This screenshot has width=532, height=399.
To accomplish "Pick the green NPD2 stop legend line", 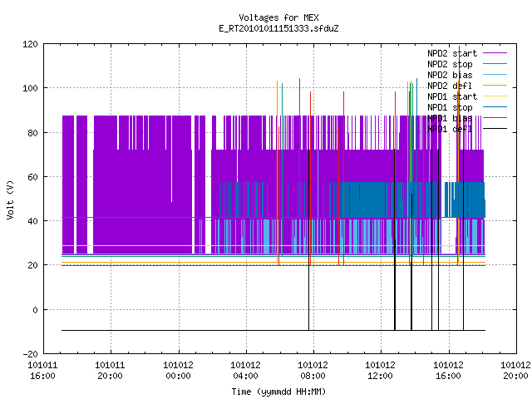I will (495, 64).
